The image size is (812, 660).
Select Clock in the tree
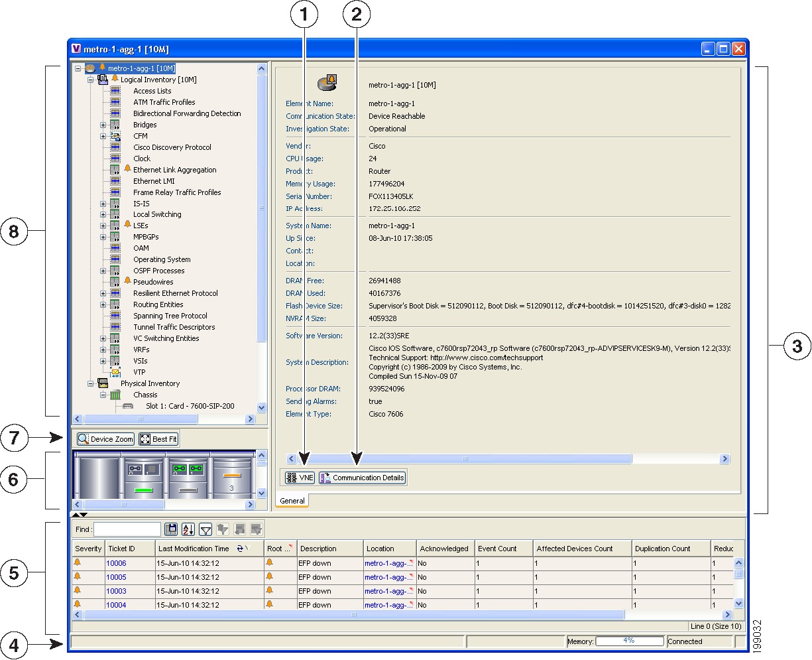tap(142, 159)
